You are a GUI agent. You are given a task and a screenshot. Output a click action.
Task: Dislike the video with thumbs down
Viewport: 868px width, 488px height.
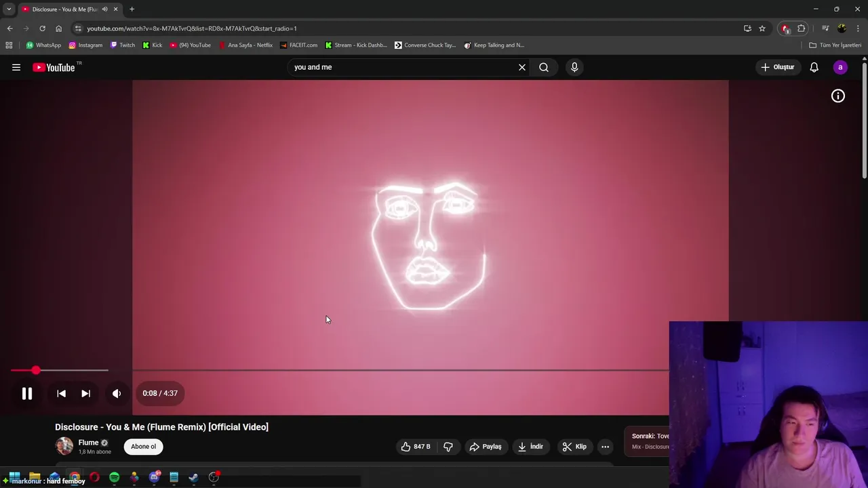click(x=448, y=447)
